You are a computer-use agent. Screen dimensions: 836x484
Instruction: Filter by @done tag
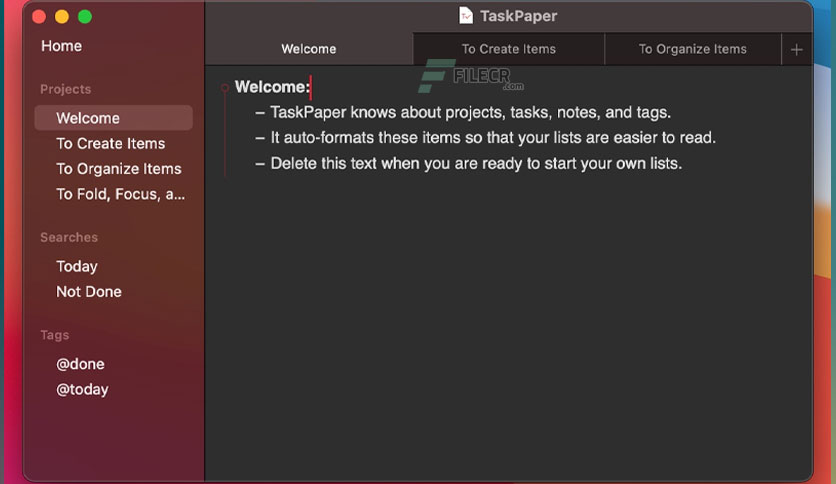coord(80,364)
